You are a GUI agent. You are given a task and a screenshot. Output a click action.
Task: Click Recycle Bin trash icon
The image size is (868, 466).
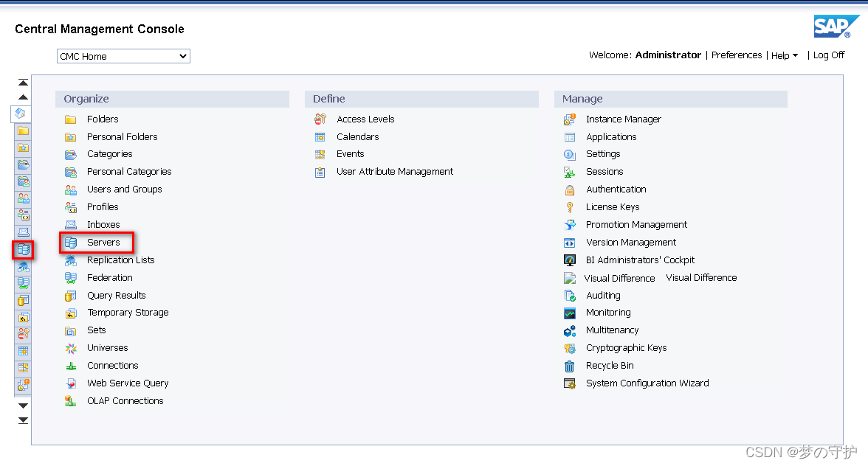tap(570, 366)
